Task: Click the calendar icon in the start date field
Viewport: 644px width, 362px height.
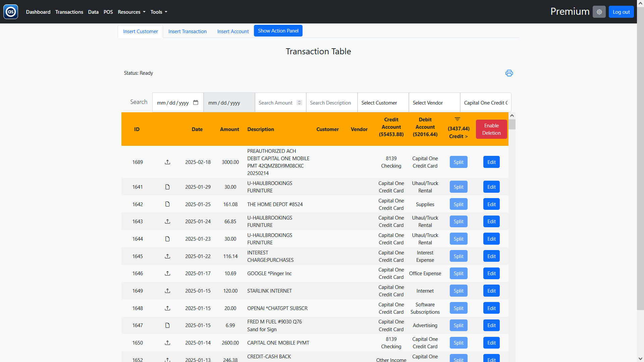Action: point(196,103)
